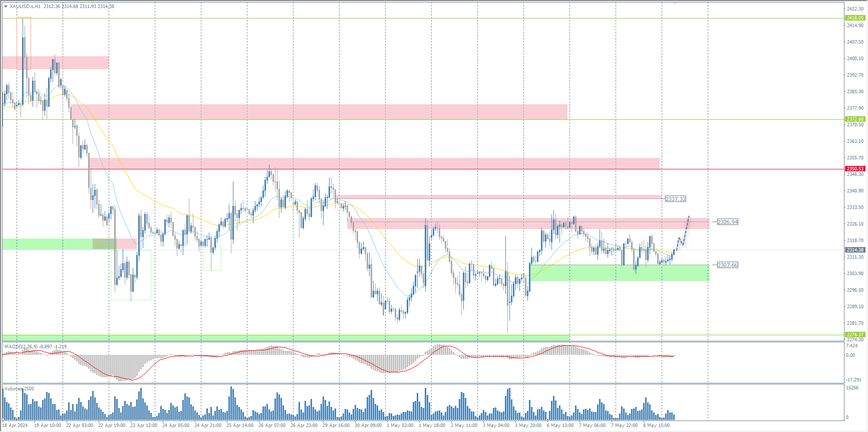Click the 3 May 20:00 time label
Viewport: 868px width, 432px height.
coord(528,425)
